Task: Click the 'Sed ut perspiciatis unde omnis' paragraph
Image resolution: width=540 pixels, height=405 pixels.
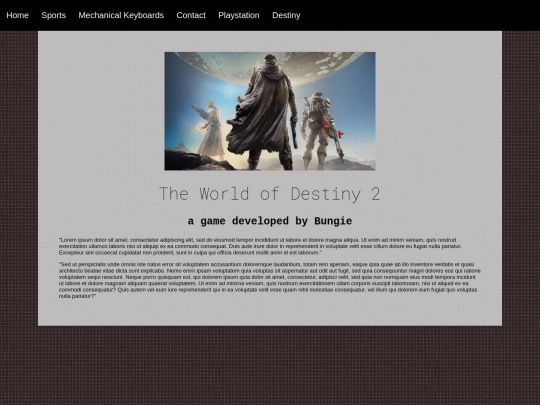Action: (270, 280)
